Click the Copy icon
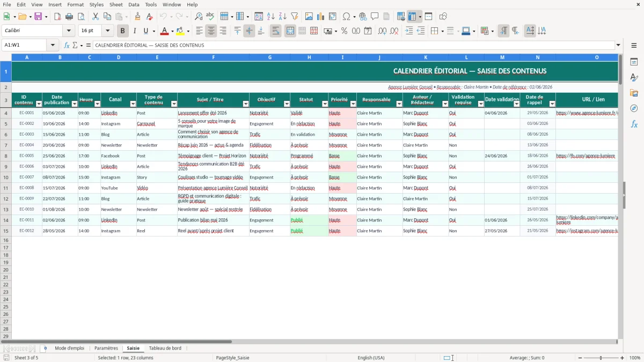The image size is (644, 362). 107,17
